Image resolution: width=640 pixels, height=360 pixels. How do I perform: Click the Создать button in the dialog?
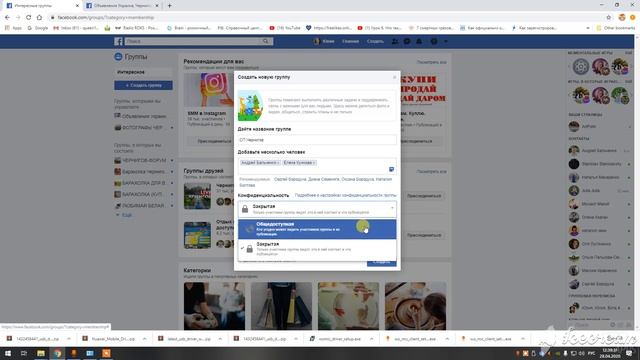point(381,262)
